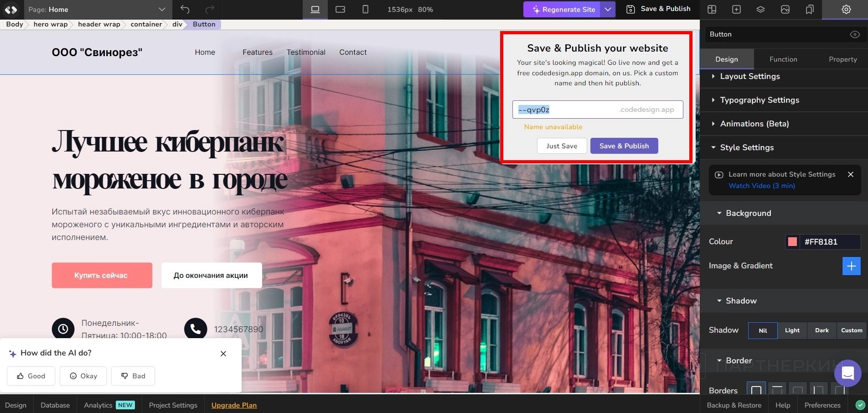Redo the last undone change
Screen dimensions: 868x413
click(x=210, y=9)
